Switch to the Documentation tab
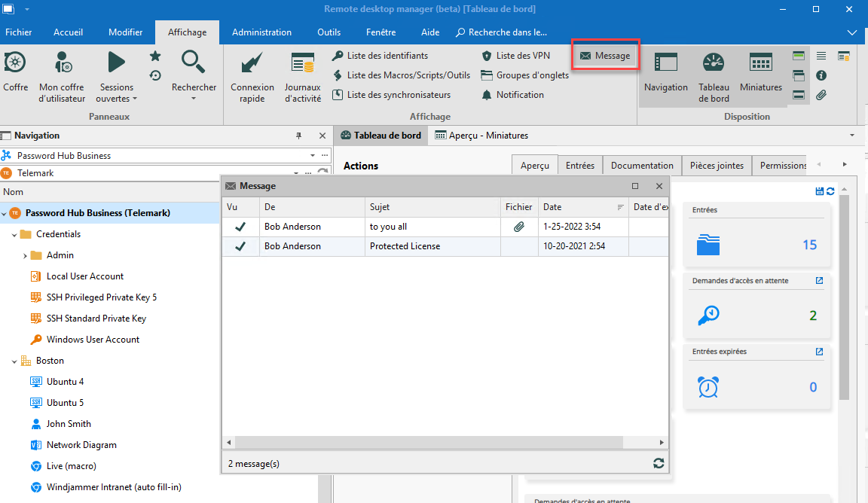This screenshot has width=868, height=503. click(642, 166)
